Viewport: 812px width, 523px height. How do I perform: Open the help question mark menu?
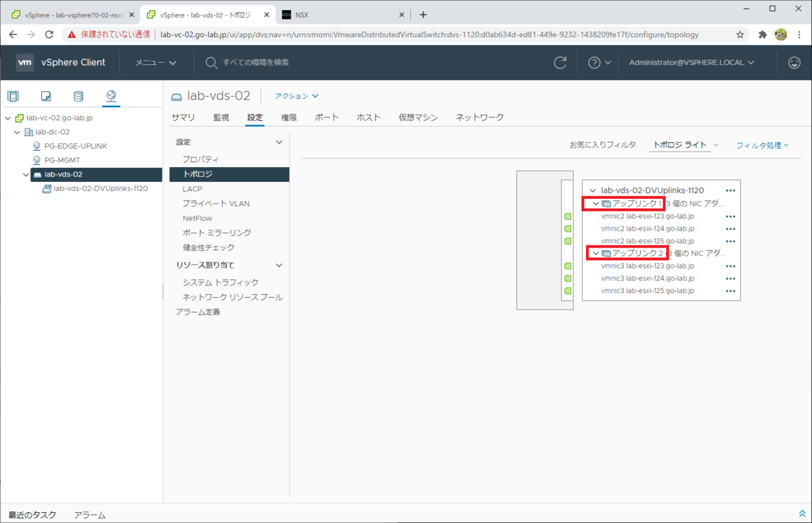pyautogui.click(x=599, y=62)
